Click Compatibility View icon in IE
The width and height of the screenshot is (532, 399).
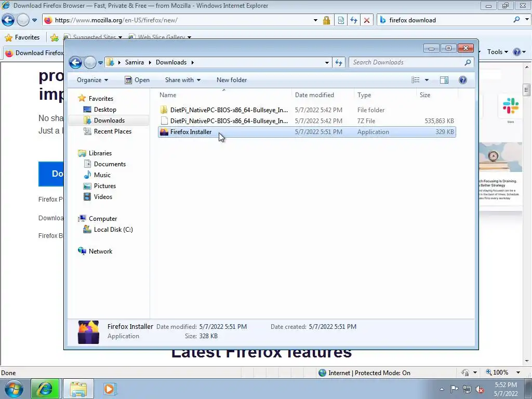[341, 20]
